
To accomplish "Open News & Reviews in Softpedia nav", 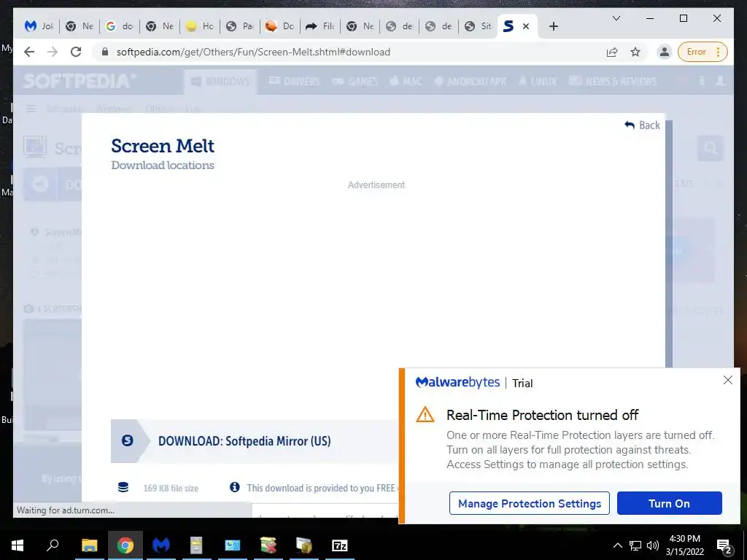I will [x=613, y=82].
